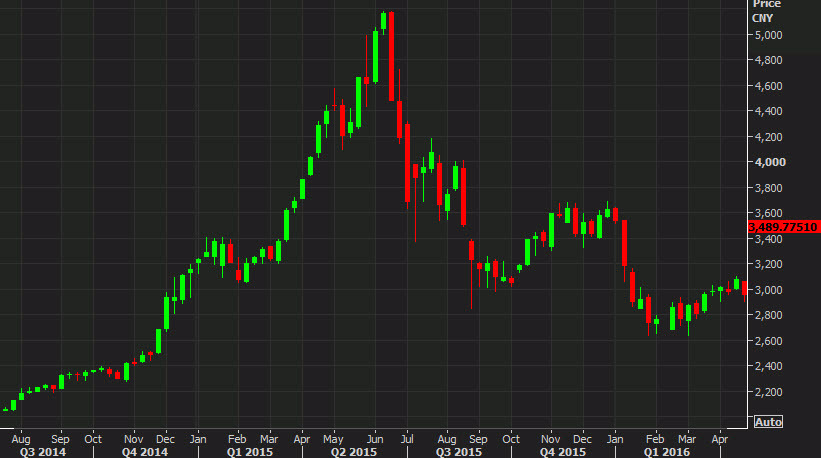Click the 3,200 price axis label

click(x=768, y=264)
